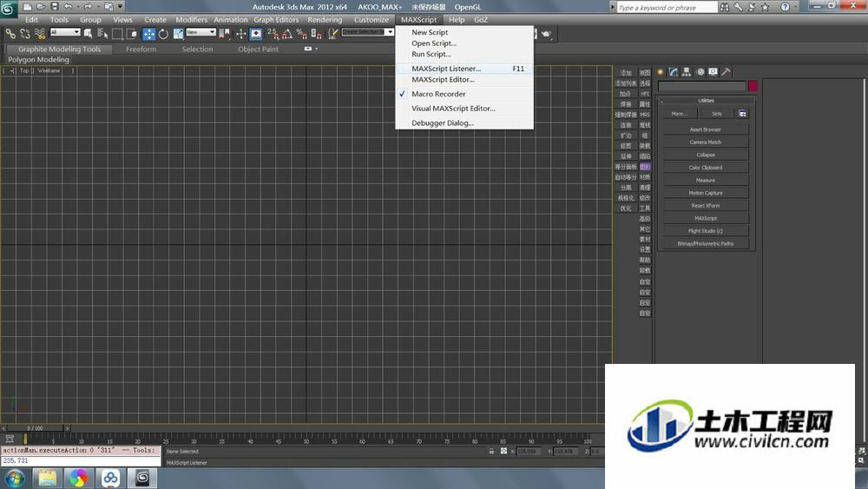Click the X coordinate input field
The image size is (868, 489).
click(529, 452)
